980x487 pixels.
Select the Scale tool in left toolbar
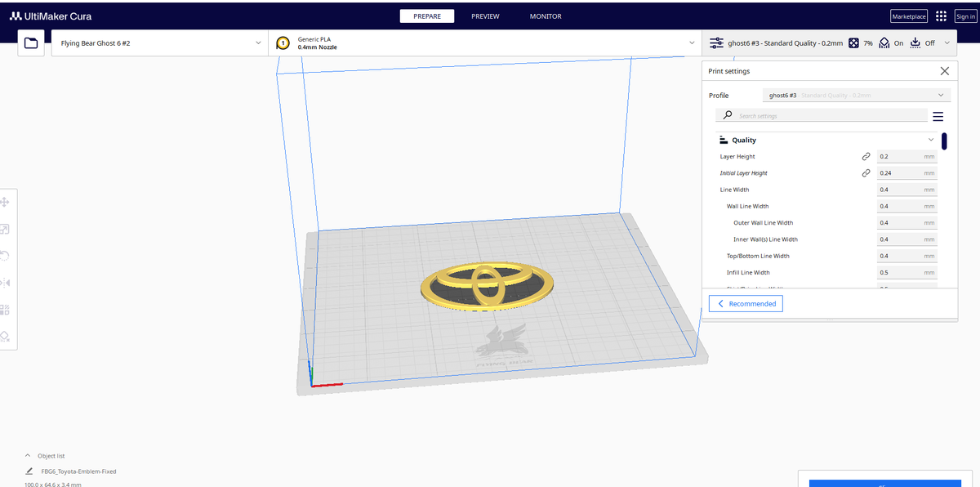point(4,230)
